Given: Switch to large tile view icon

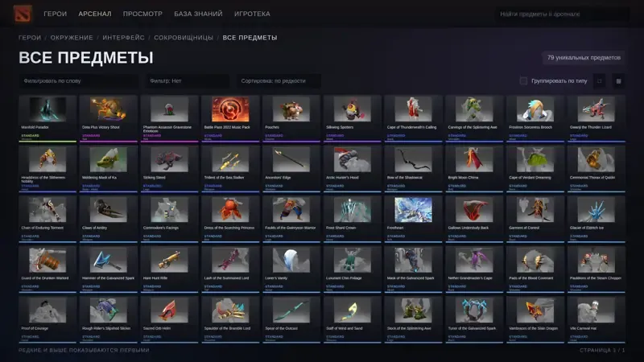Looking at the screenshot, I should 599,81.
